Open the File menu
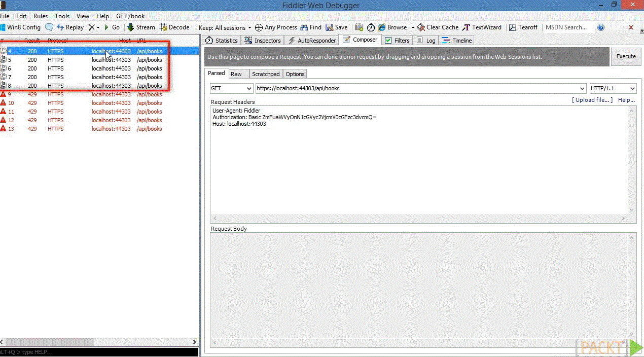Image resolution: width=644 pixels, height=357 pixels. [5, 16]
